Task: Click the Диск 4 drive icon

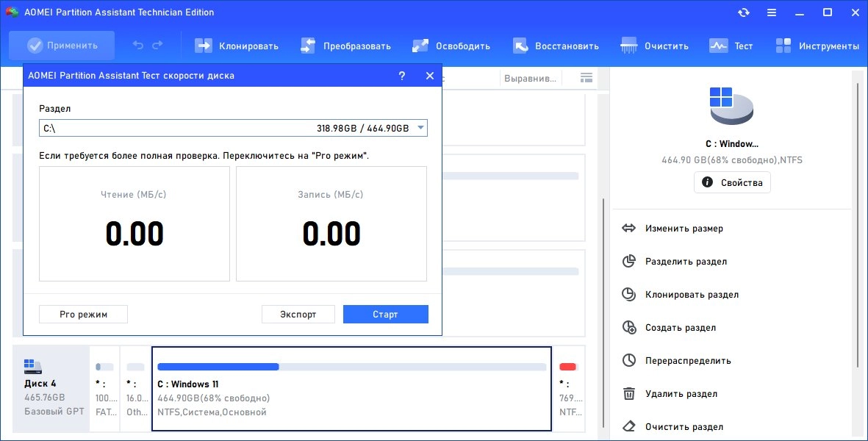Action: click(32, 366)
